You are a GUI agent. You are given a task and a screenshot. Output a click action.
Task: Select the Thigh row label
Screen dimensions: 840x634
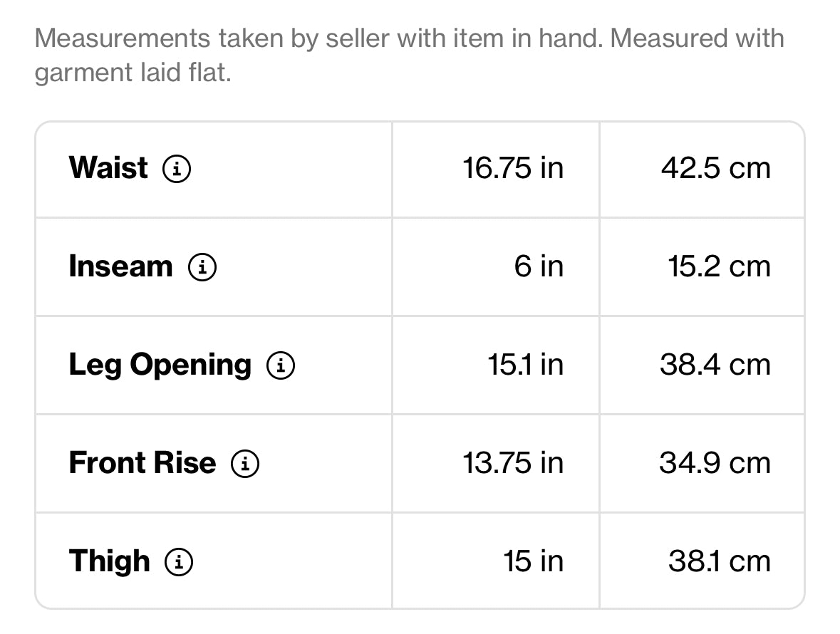[109, 562]
